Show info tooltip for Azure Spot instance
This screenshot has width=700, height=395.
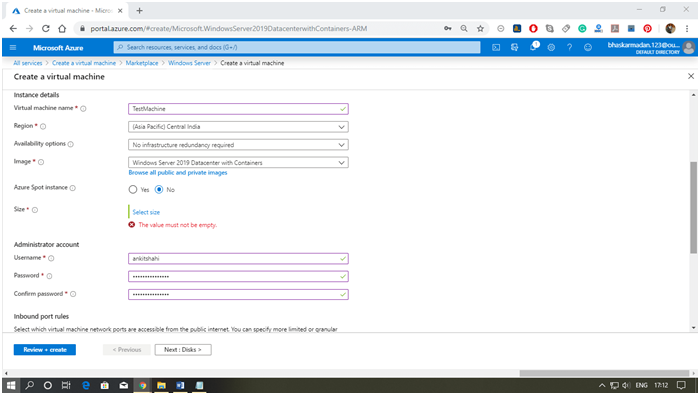click(73, 188)
